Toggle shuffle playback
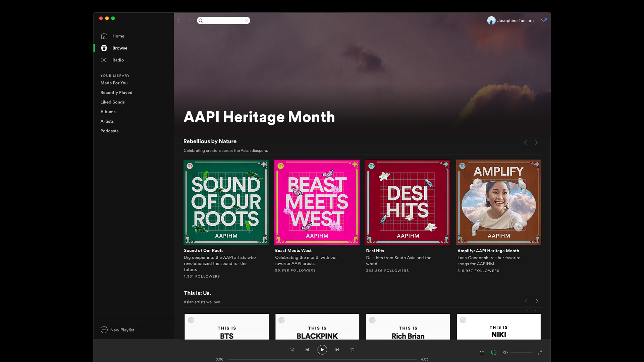 [x=292, y=350]
